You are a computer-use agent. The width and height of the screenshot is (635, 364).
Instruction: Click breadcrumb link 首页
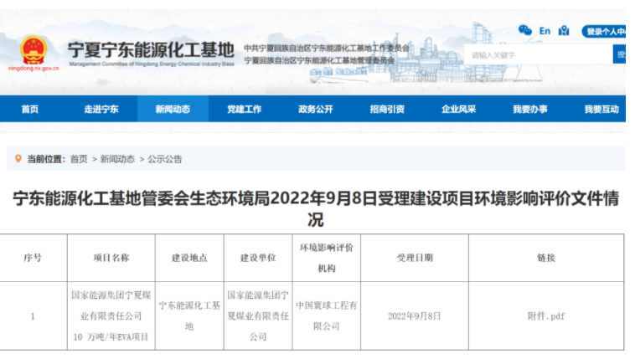(x=79, y=159)
